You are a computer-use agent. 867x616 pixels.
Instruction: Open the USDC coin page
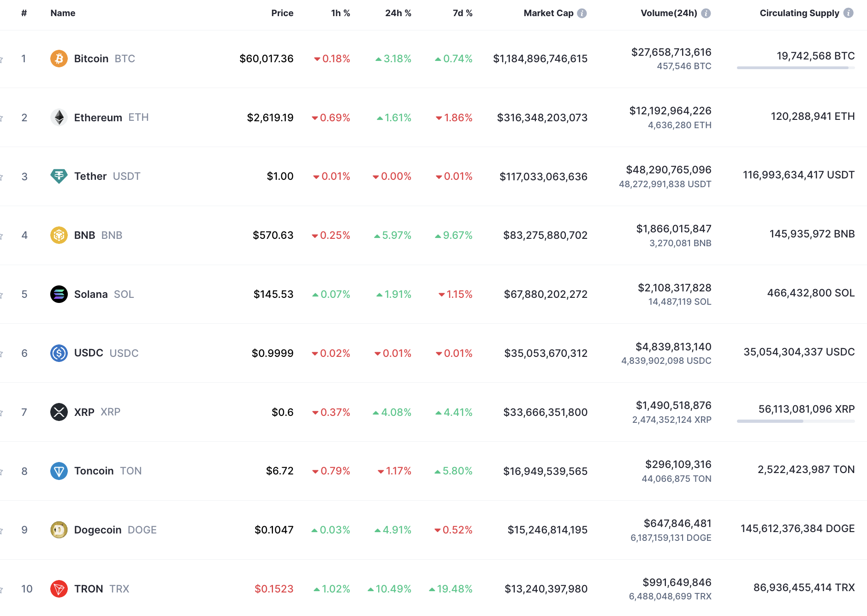click(89, 353)
